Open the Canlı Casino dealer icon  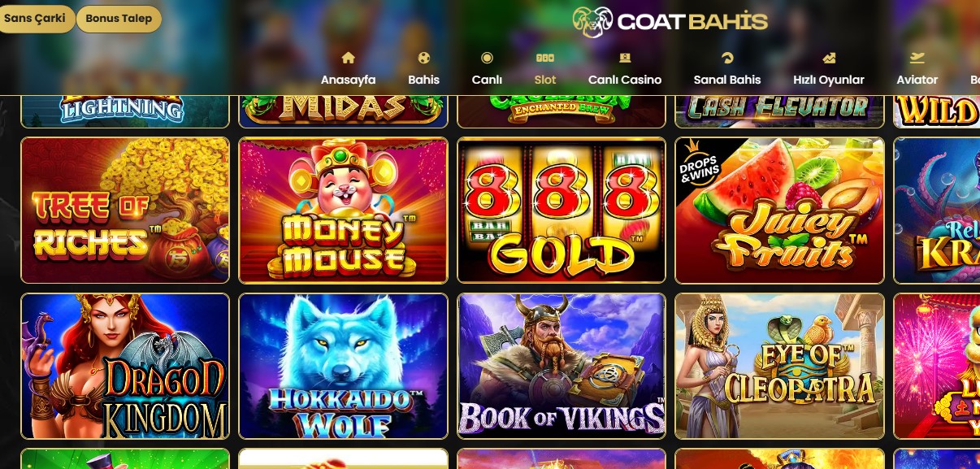625,58
